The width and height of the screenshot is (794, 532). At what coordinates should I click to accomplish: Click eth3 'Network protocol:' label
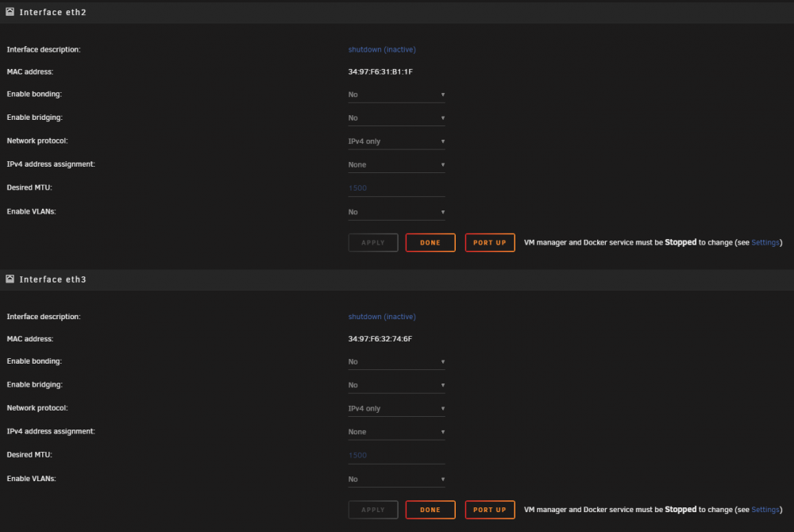tap(37, 408)
